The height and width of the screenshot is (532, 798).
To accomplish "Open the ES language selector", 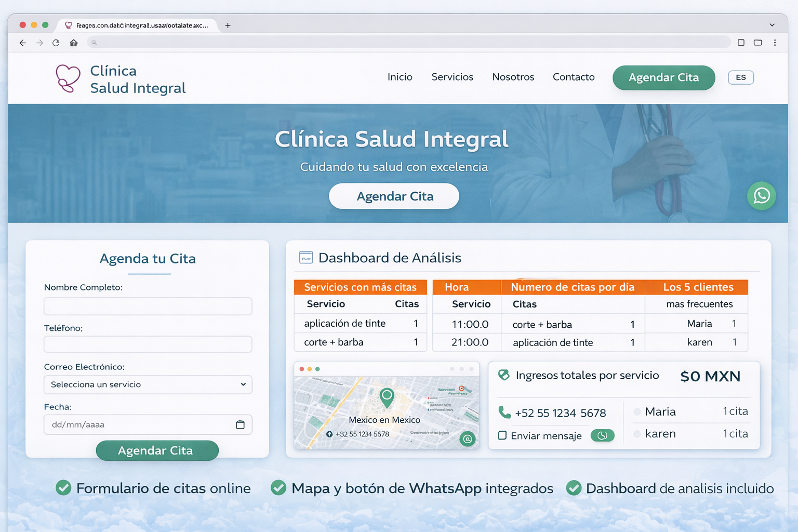I will click(740, 77).
